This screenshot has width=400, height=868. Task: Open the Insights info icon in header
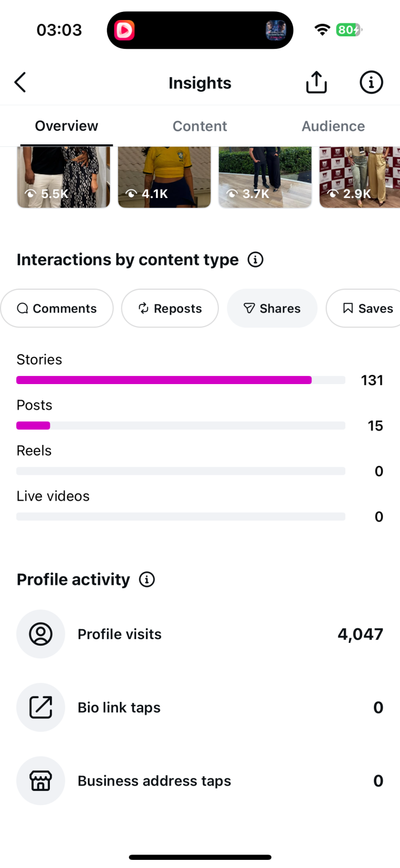click(x=371, y=82)
